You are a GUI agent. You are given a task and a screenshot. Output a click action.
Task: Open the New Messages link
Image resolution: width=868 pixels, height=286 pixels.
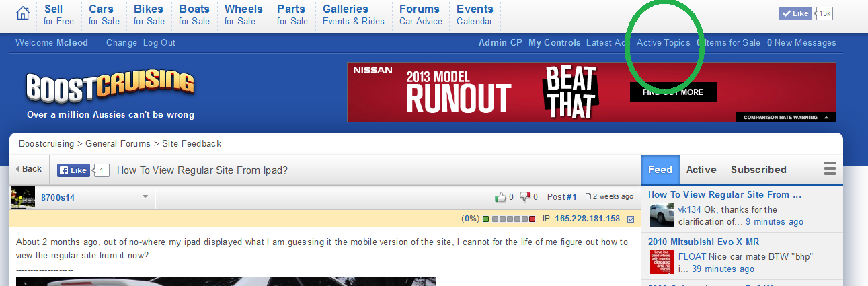pos(801,42)
